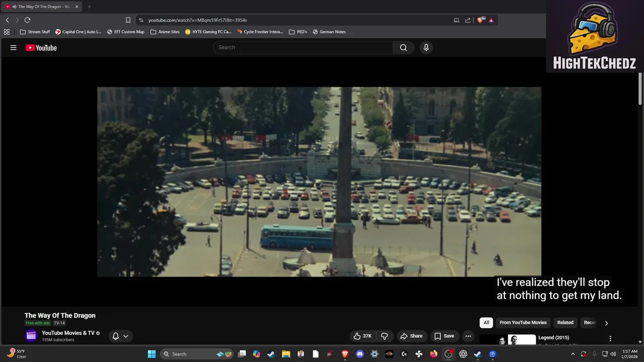
Task: Open EFT Custom Map bookmark
Action: tap(126, 32)
